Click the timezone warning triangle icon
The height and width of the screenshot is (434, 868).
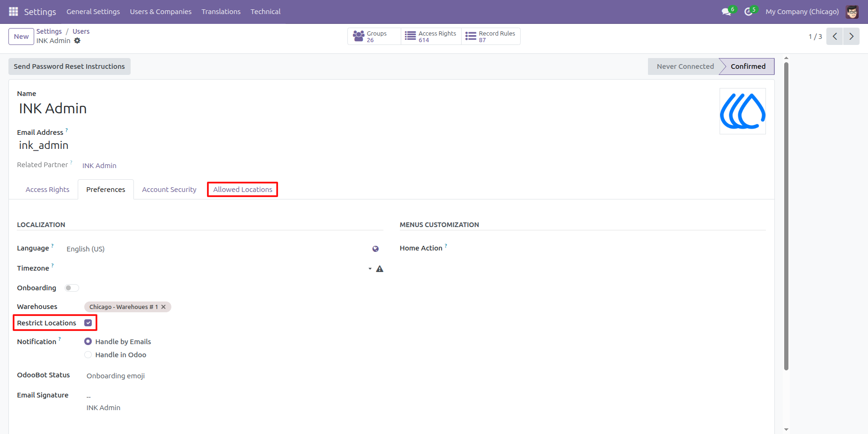coord(380,269)
